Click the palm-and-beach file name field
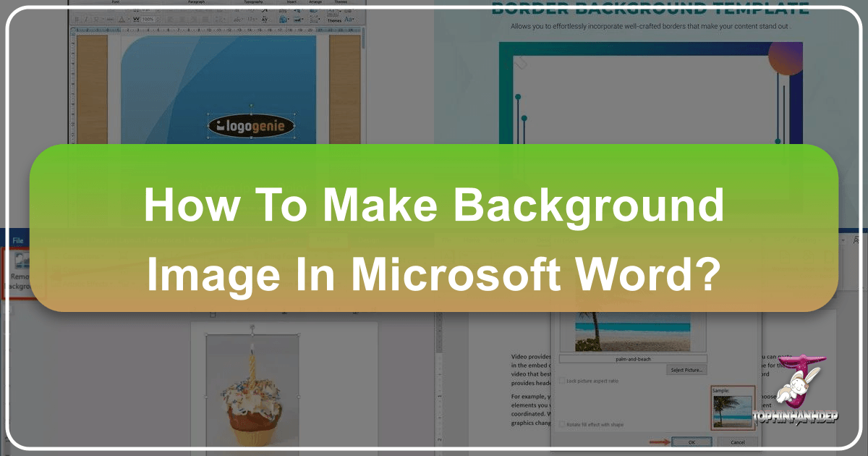Image resolution: width=868 pixels, height=456 pixels. [x=634, y=360]
